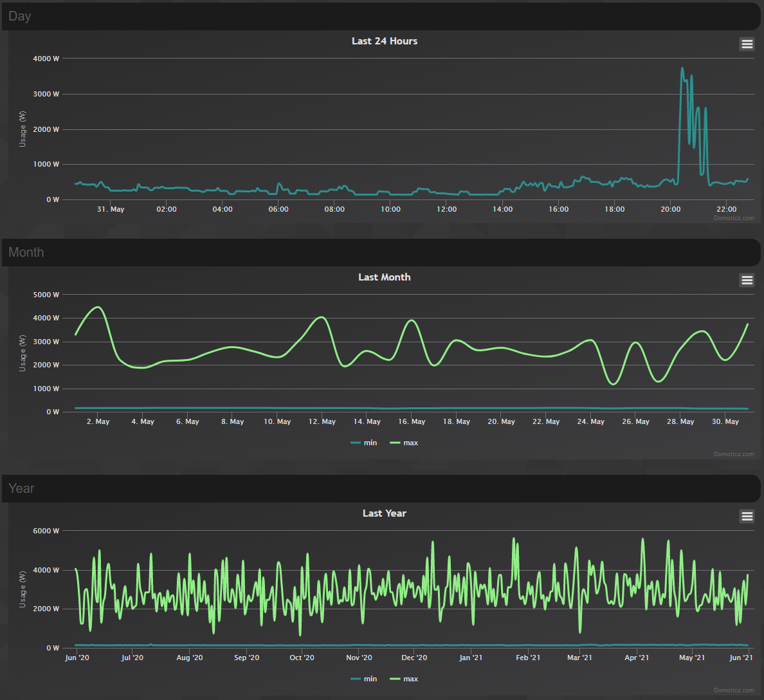Click the "Jan '21" axis label

point(471,658)
